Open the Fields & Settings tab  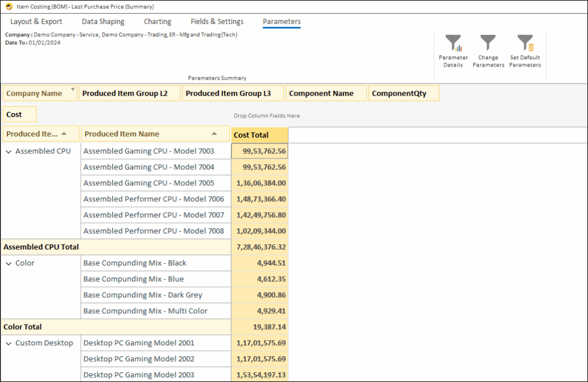(217, 22)
